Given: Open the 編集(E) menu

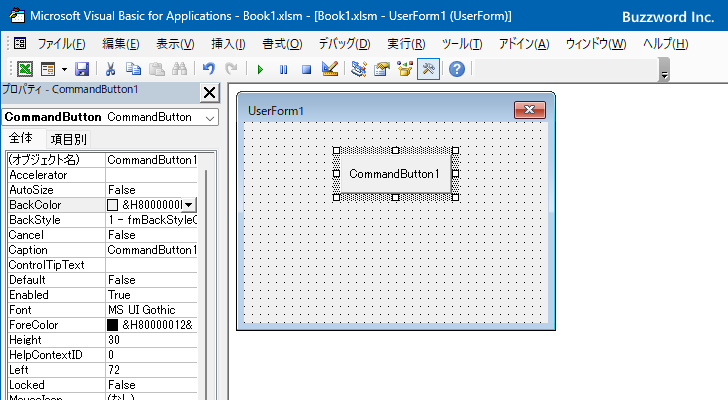Looking at the screenshot, I should 121,44.
